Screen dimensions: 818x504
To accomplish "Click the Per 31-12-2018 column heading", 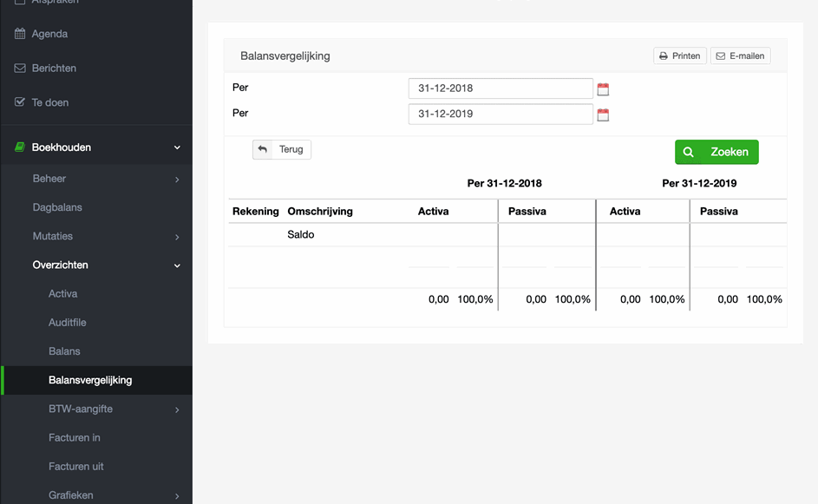I will (505, 184).
